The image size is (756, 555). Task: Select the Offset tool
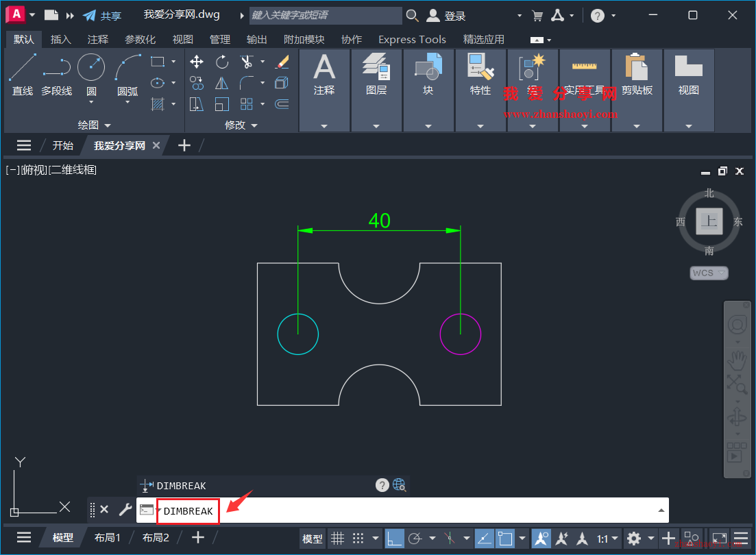pyautogui.click(x=282, y=104)
